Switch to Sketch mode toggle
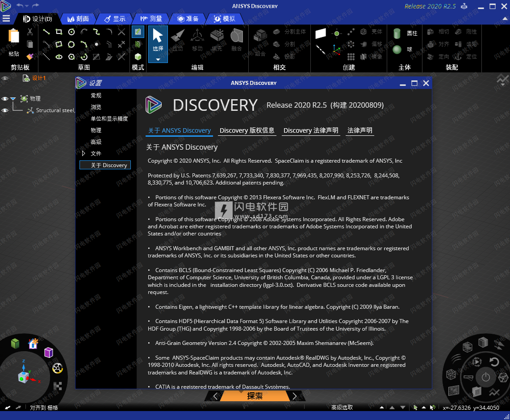 (x=138, y=32)
